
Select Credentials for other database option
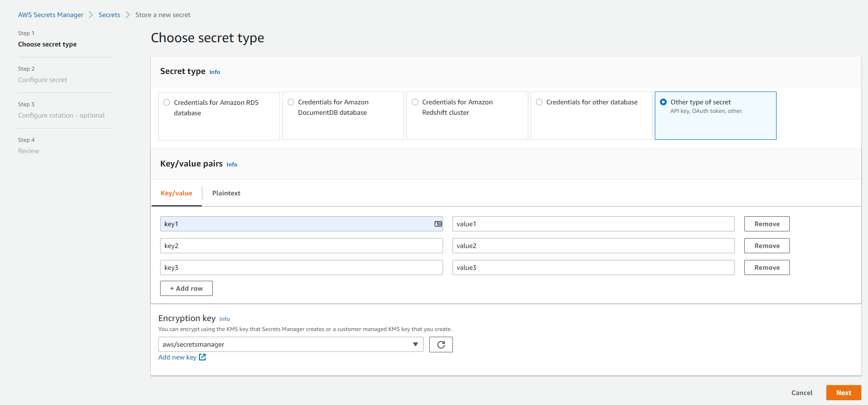[591, 116]
